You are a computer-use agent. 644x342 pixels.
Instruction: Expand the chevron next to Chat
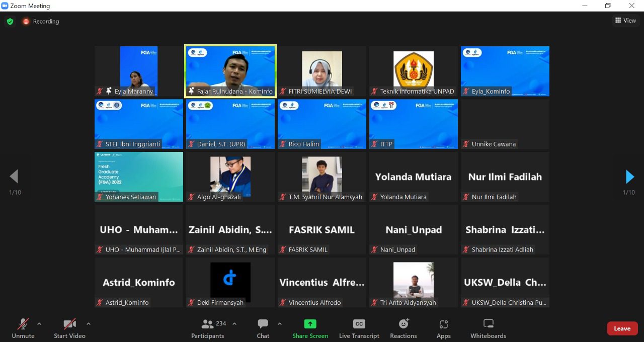pyautogui.click(x=280, y=324)
